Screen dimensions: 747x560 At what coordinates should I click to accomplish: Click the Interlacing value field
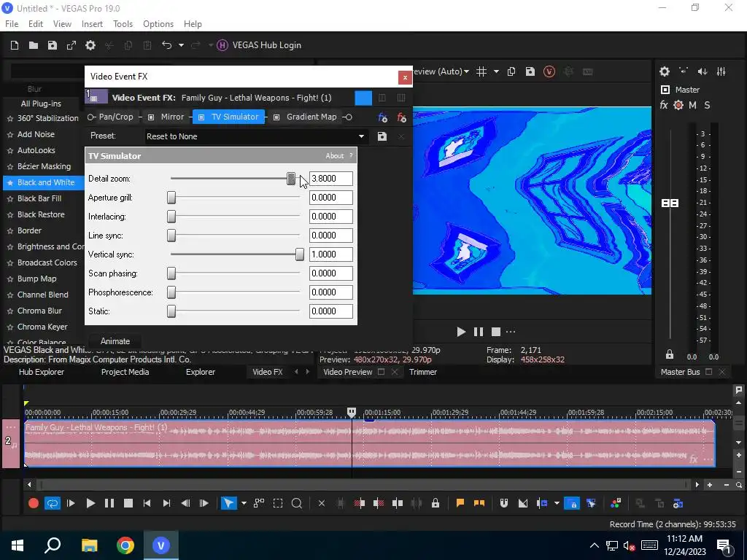[x=331, y=217]
